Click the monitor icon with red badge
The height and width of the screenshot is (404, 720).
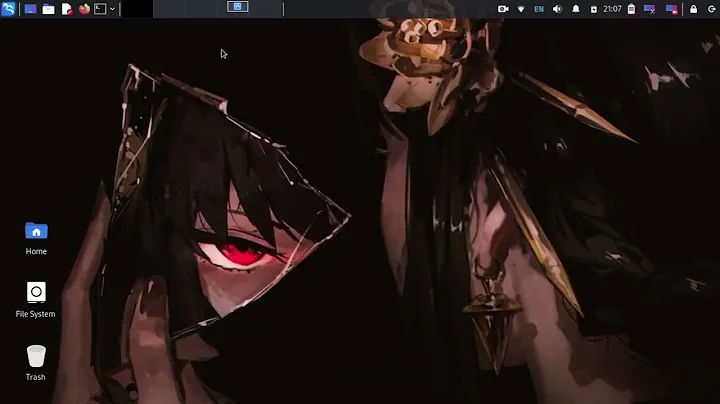671,9
